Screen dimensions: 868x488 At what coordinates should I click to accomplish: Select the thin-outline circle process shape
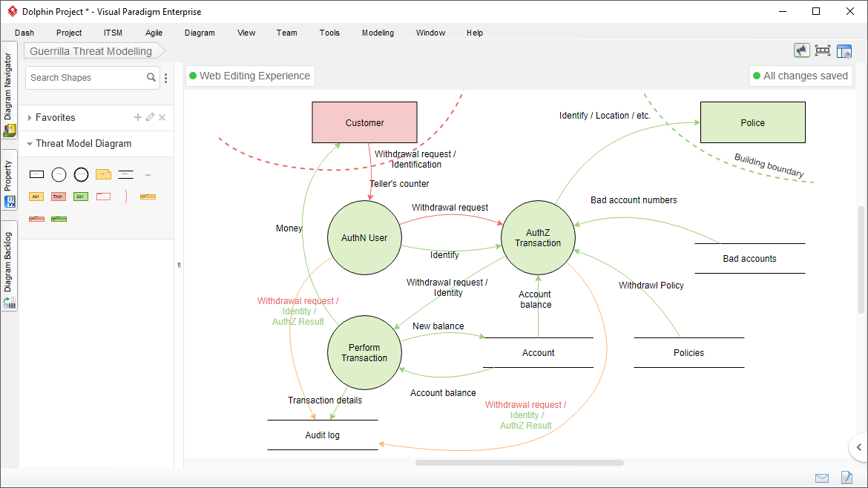pos(59,175)
